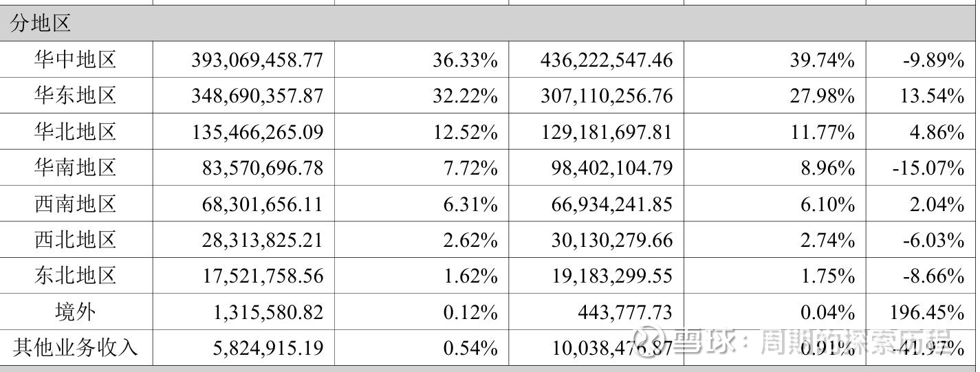
Task: Select the 西北地区 region cell
Action: click(x=76, y=240)
